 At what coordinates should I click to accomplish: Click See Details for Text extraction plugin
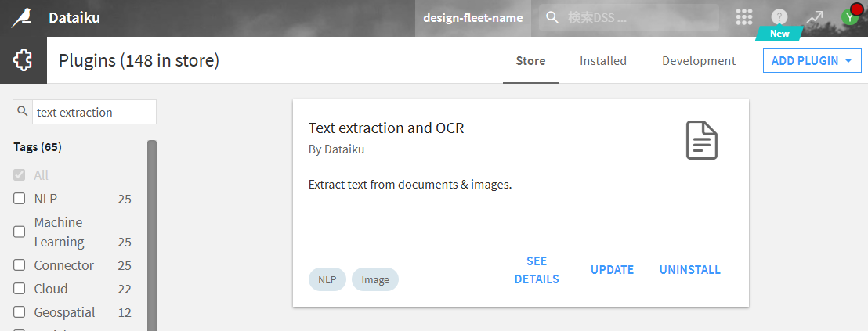tap(537, 270)
